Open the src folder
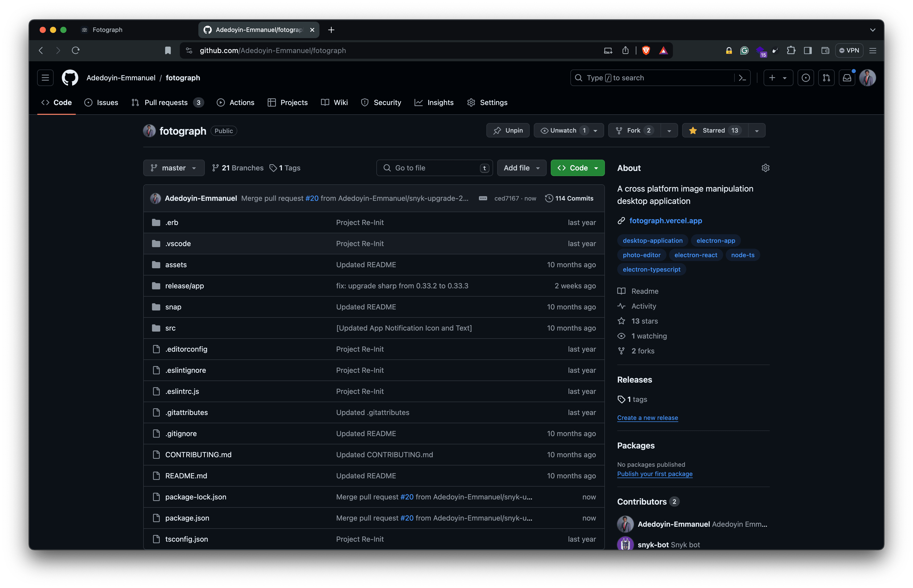This screenshot has height=588, width=913. (170, 328)
